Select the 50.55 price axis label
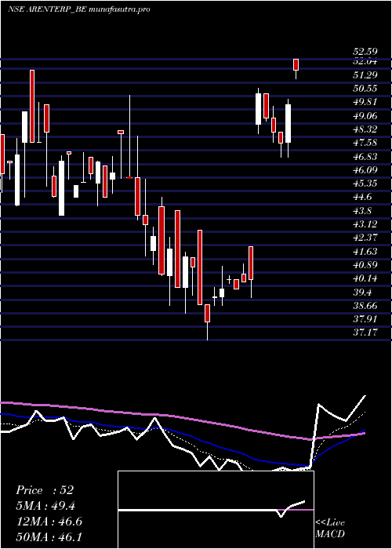 tap(365, 88)
